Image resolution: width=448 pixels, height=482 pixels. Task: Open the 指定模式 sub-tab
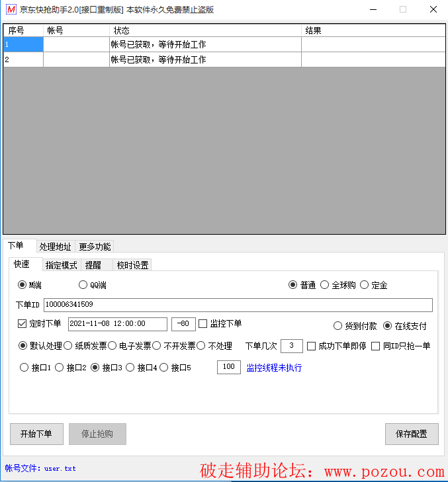62,265
